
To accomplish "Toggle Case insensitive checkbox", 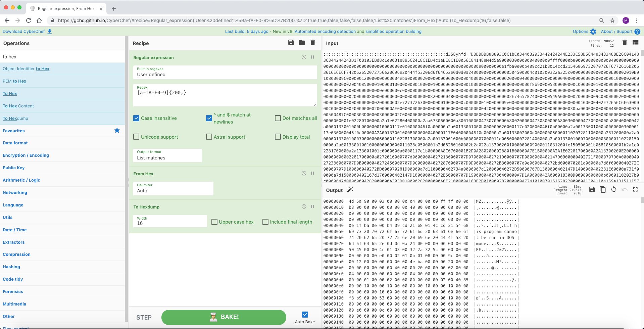I will coord(136,118).
